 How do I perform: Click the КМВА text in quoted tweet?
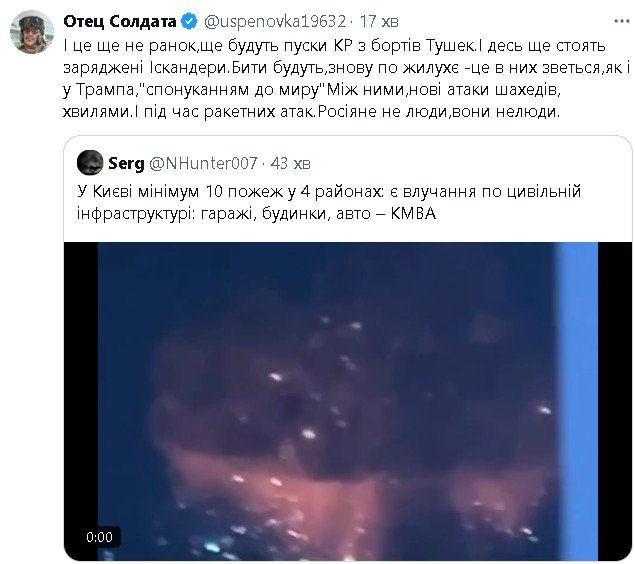tap(413, 213)
